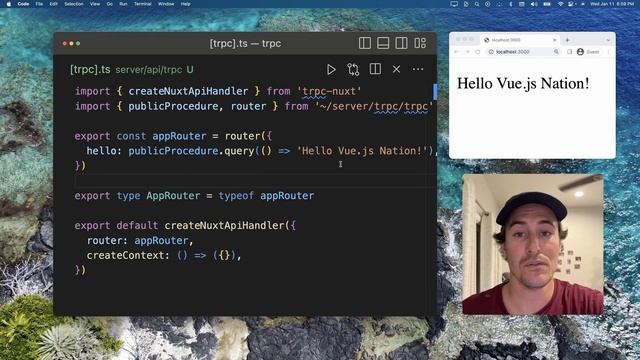Click the site info icon in address bar
The width and height of the screenshot is (640, 360).
click(x=491, y=52)
